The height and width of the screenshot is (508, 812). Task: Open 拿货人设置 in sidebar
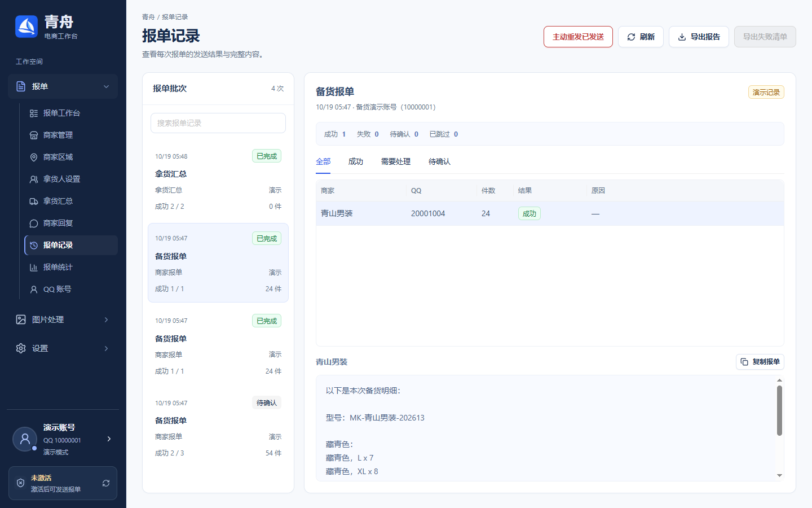71,179
